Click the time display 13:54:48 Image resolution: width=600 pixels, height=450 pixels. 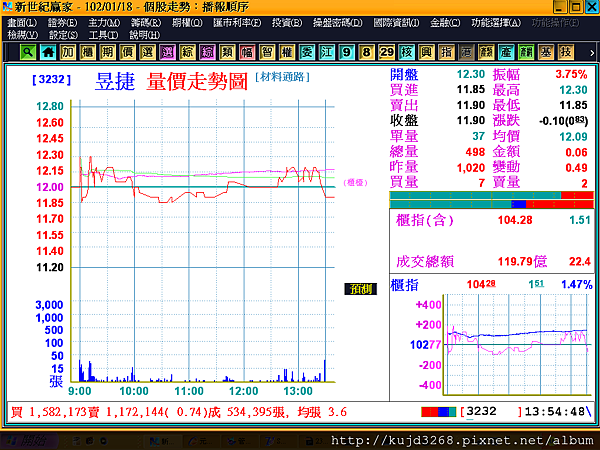pyautogui.click(x=554, y=412)
